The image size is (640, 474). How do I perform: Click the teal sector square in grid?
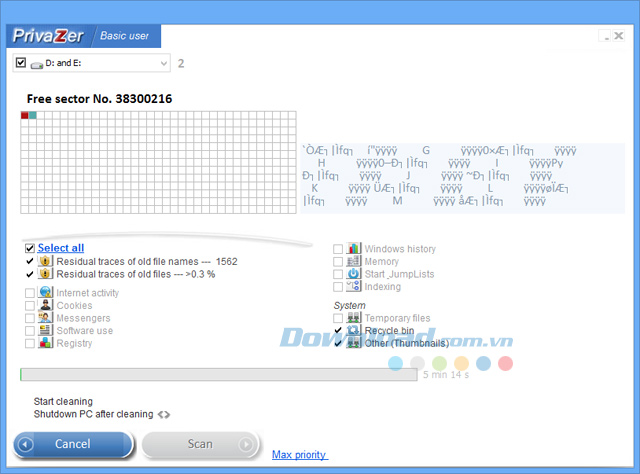coord(33,116)
